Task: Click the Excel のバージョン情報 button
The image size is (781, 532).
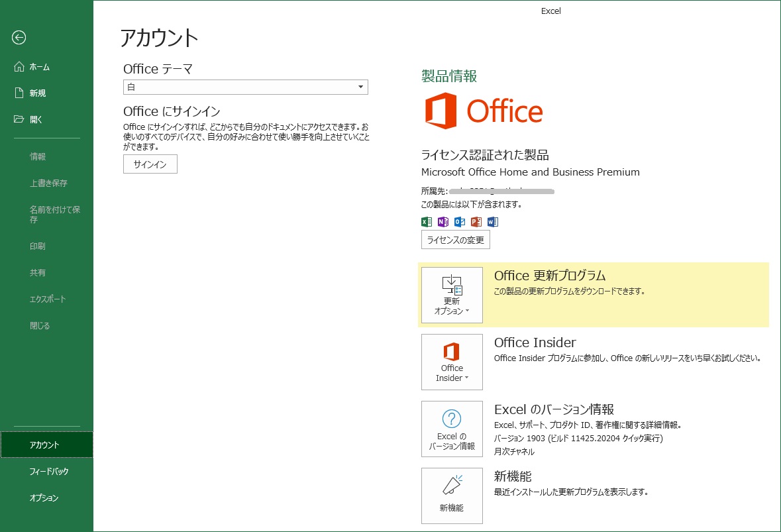Action: (x=452, y=429)
